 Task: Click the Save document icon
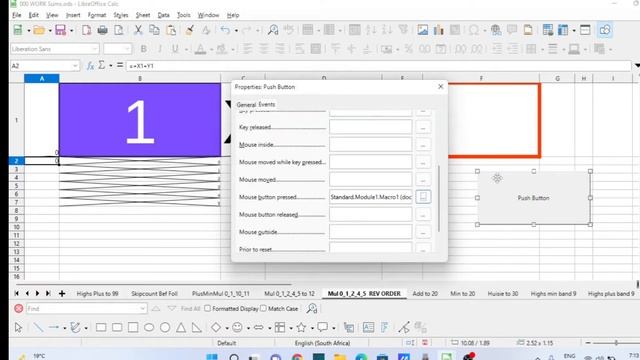tap(60, 30)
